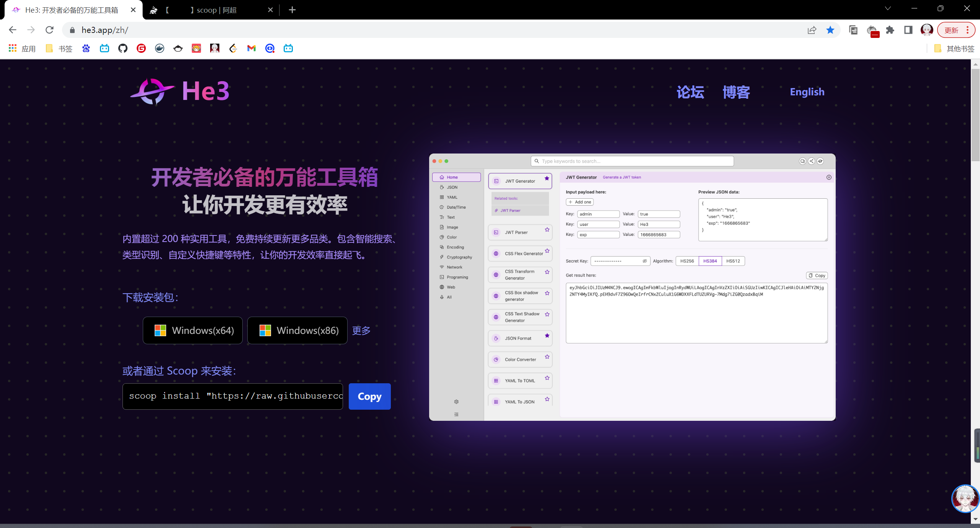Reload the current page
Screen dimensions: 980x528
click(49, 30)
